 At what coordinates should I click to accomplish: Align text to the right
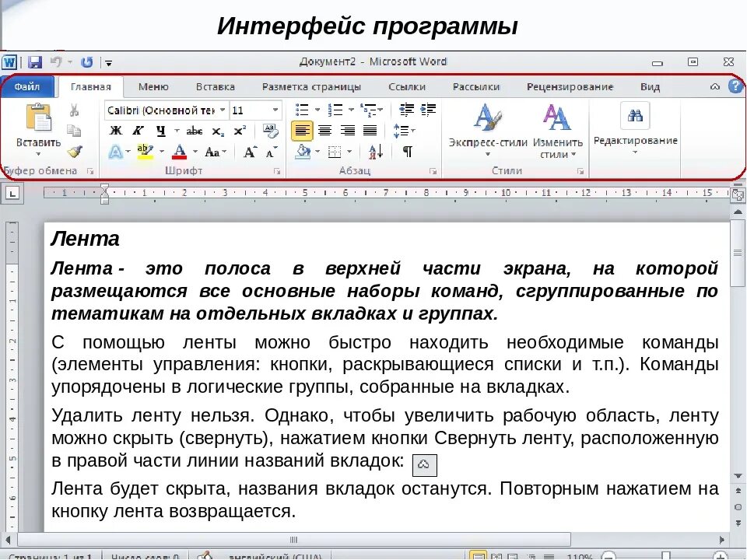tap(348, 131)
